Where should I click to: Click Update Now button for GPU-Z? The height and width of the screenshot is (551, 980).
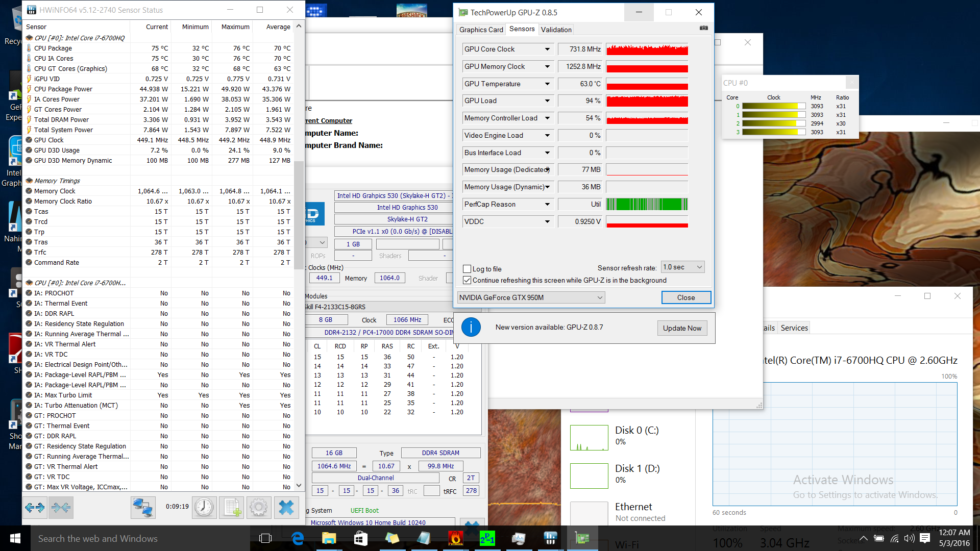[682, 328]
